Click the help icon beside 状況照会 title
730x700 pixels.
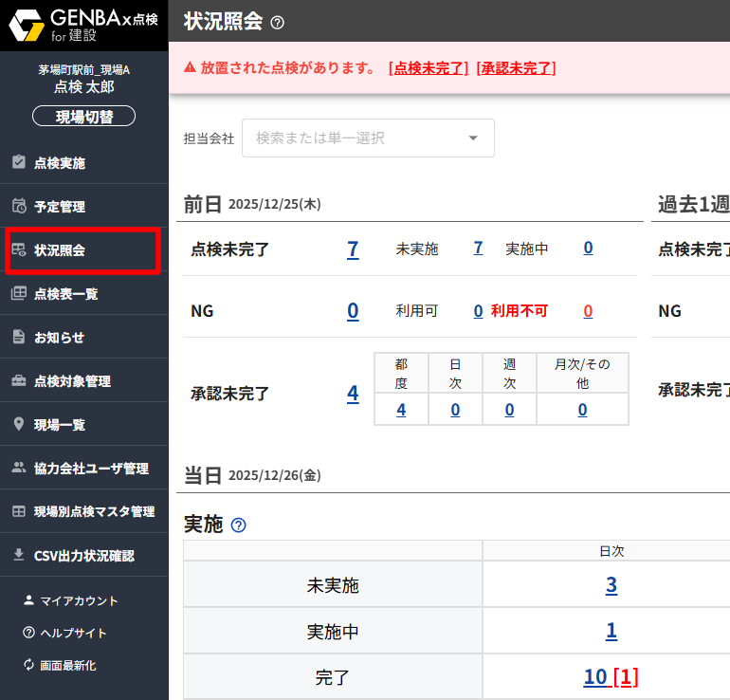pos(277,23)
